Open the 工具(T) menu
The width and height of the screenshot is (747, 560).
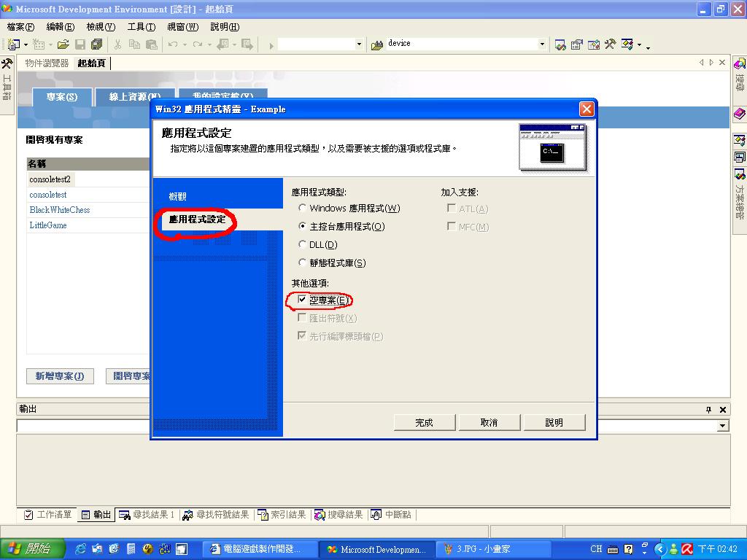[142, 27]
